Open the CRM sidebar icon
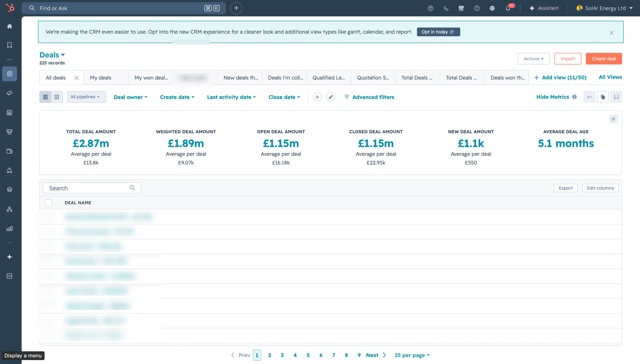The height and width of the screenshot is (364, 640). point(9,74)
